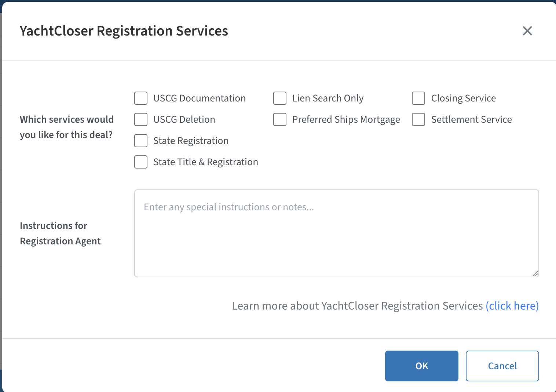Click the 'Settlement Service' label text
The width and height of the screenshot is (556, 392).
coord(471,119)
